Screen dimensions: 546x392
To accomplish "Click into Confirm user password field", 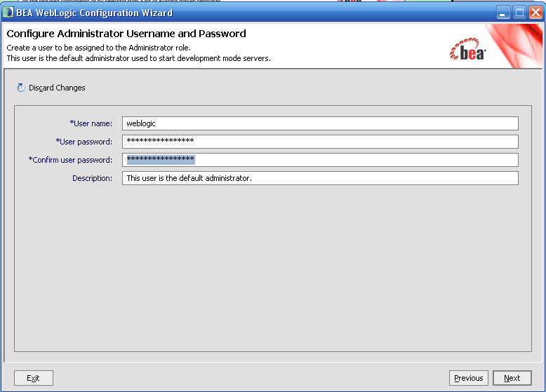I will click(320, 160).
